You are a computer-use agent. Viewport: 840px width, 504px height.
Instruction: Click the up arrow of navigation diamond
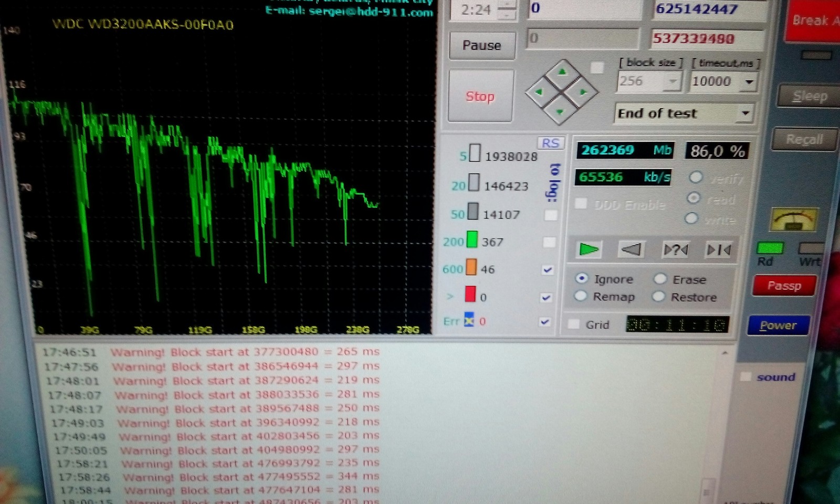pos(562,72)
